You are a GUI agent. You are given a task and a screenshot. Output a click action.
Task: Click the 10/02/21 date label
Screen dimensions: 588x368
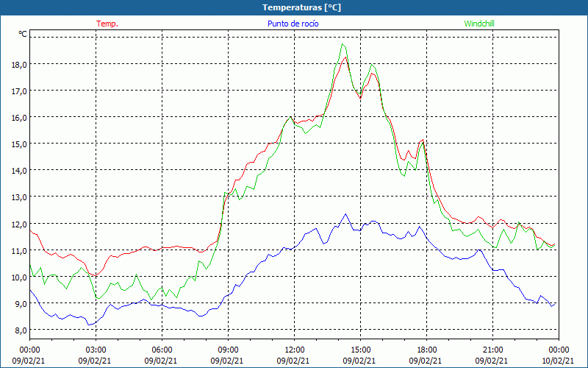tap(559, 361)
